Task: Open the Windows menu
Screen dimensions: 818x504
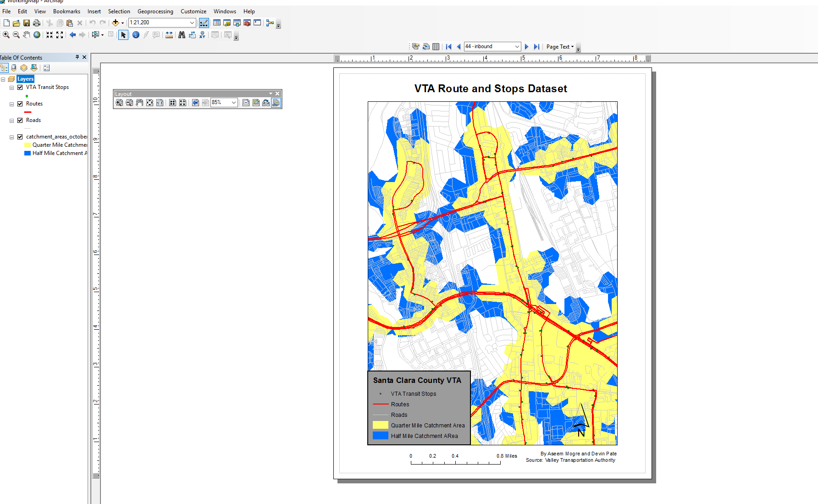Action: 225,11
